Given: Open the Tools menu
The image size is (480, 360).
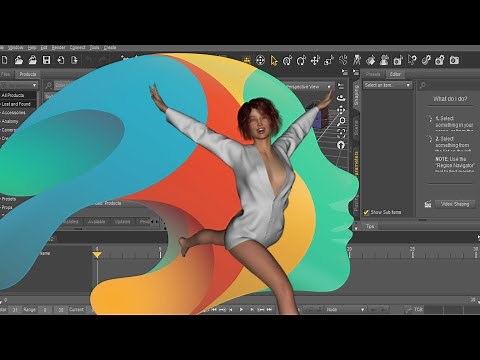Looking at the screenshot, I should point(94,48).
